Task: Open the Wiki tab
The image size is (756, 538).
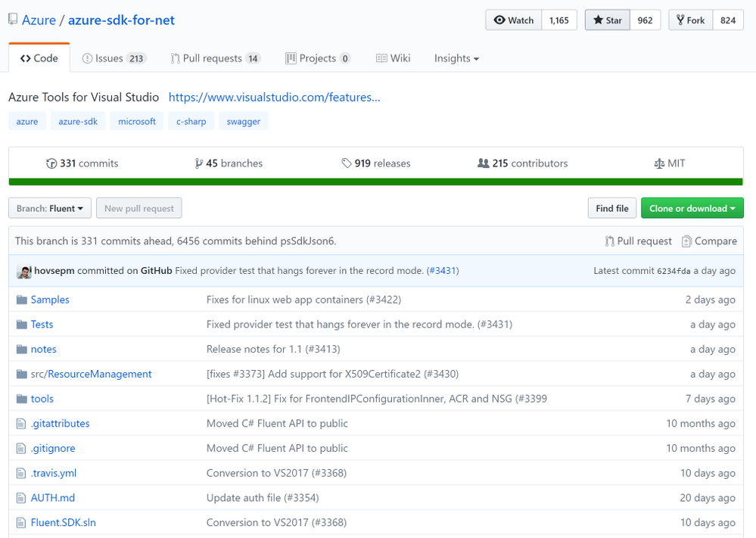Action: 393,58
